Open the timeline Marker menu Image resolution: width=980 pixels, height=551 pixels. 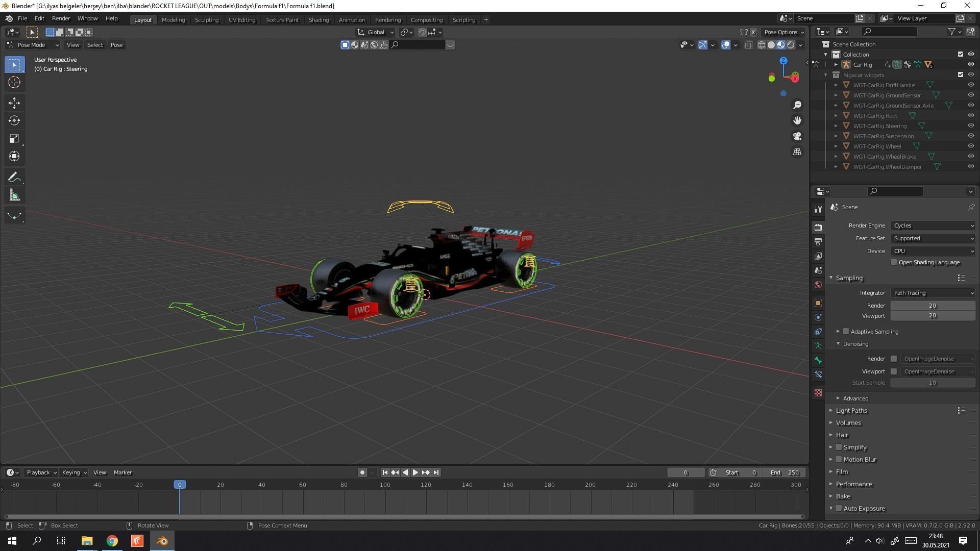pyautogui.click(x=122, y=472)
